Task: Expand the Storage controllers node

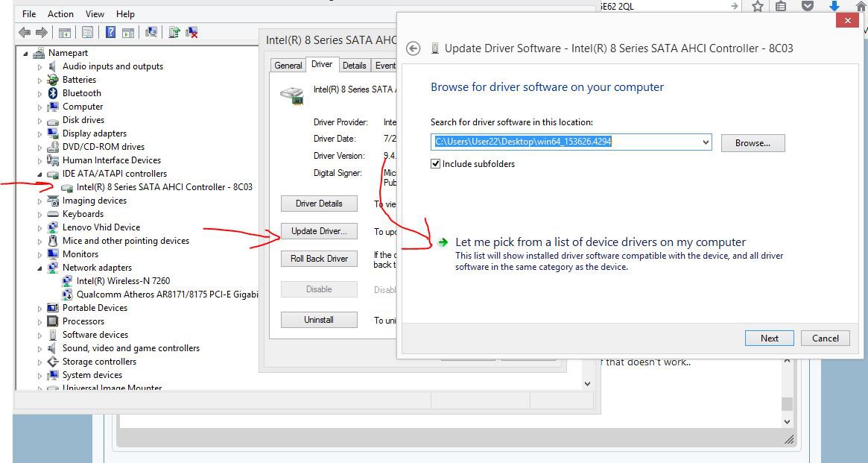Action: coord(39,362)
